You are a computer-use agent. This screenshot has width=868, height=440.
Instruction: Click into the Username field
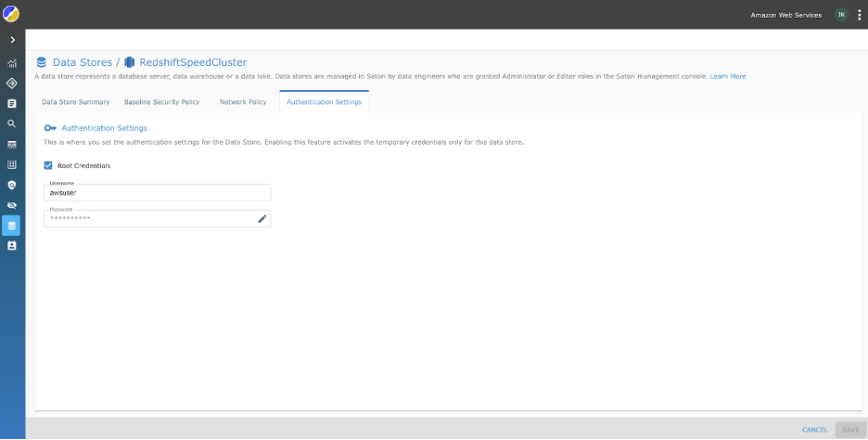[158, 193]
